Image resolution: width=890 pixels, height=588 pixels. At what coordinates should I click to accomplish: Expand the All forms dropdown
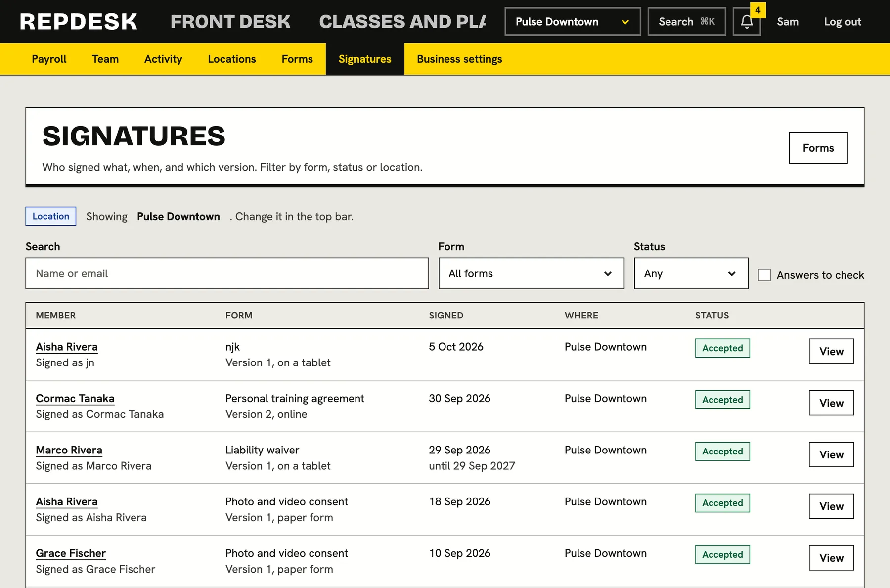tap(531, 273)
